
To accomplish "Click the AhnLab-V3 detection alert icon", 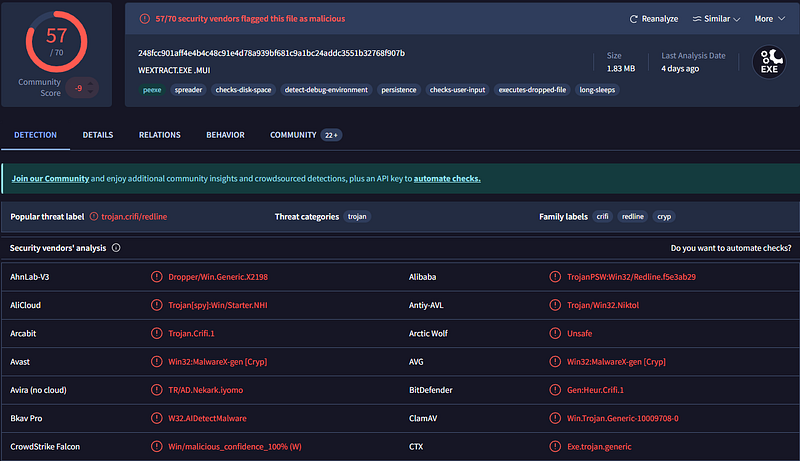I will pyautogui.click(x=156, y=276).
